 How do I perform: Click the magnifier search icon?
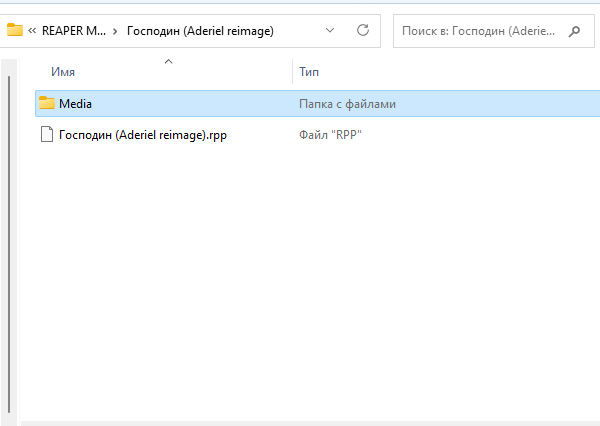(574, 31)
